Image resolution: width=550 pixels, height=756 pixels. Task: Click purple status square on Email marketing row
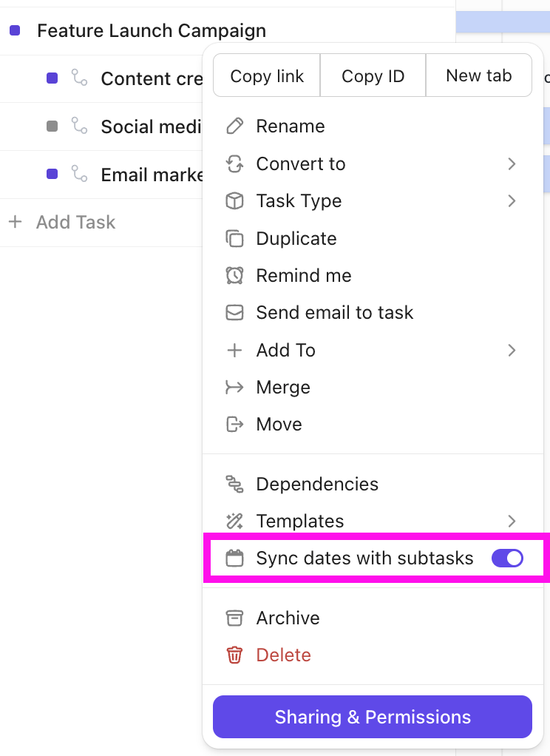tap(52, 174)
